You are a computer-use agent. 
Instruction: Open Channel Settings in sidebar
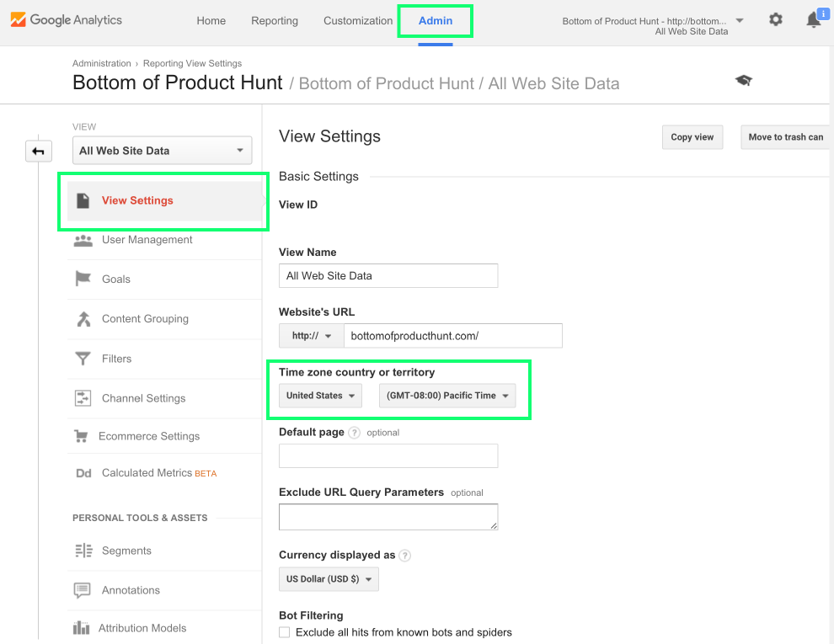pos(165,398)
